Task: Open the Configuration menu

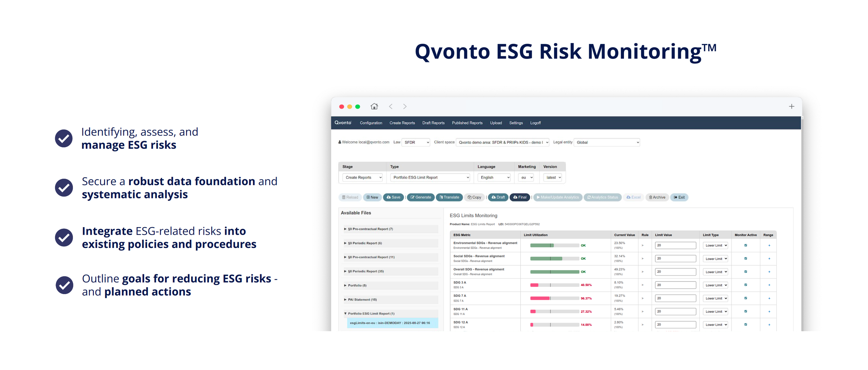Action: click(x=371, y=123)
